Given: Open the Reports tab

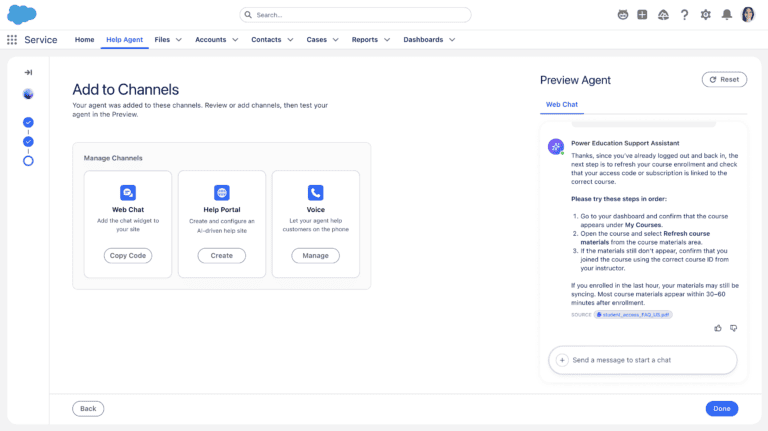Looking at the screenshot, I should tap(364, 40).
